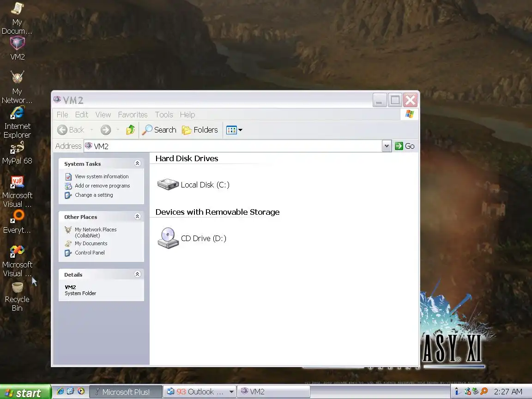Collapse the System Tasks panel
This screenshot has width=532, height=399.
click(138, 163)
